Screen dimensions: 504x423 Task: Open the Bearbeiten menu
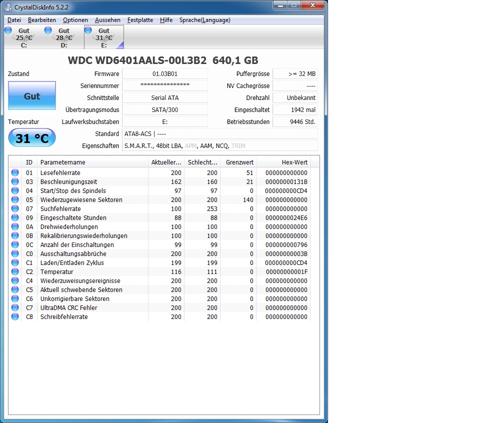tap(42, 20)
